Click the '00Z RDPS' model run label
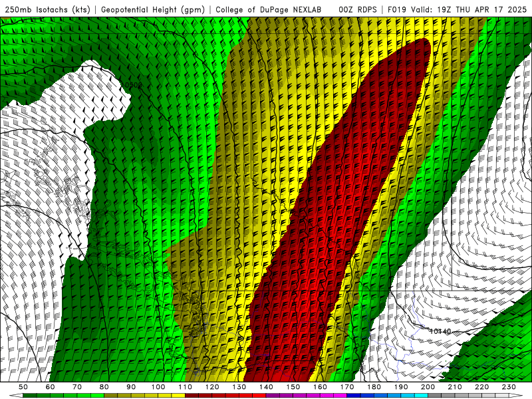The height and width of the screenshot is (399, 532). pyautogui.click(x=358, y=10)
